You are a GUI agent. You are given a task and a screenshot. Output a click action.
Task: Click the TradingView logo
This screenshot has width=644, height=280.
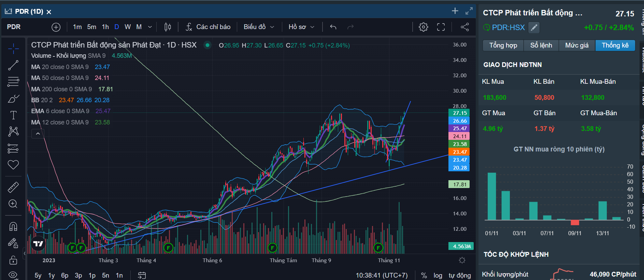(38, 243)
